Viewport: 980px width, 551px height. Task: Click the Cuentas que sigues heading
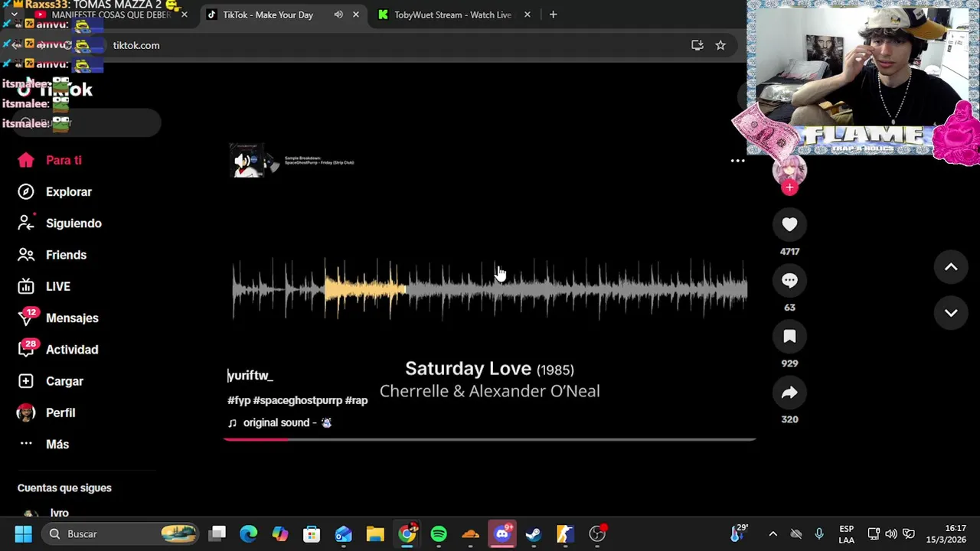[x=64, y=487]
